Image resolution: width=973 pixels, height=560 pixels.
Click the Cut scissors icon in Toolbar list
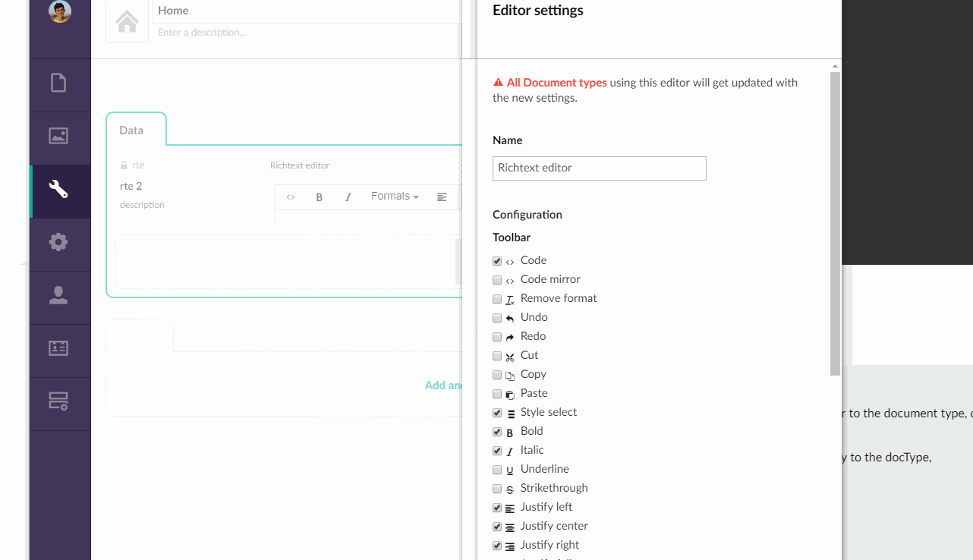[x=510, y=357]
